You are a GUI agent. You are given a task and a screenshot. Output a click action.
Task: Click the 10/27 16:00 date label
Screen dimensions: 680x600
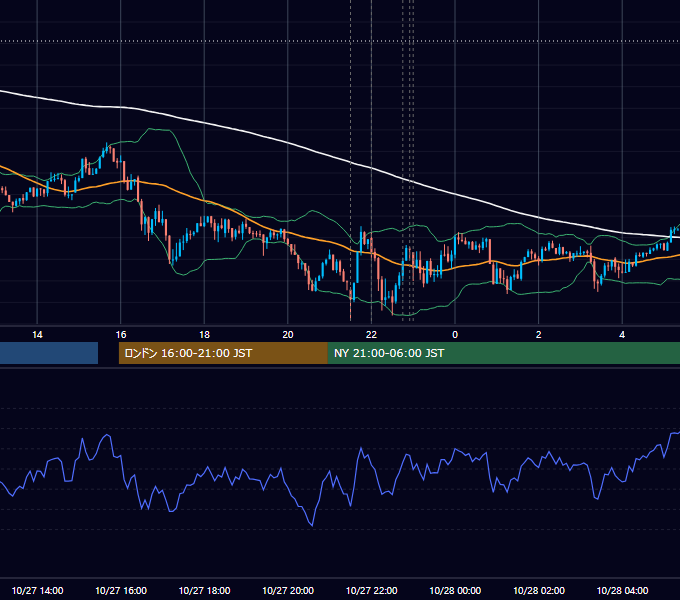pyautogui.click(x=121, y=590)
